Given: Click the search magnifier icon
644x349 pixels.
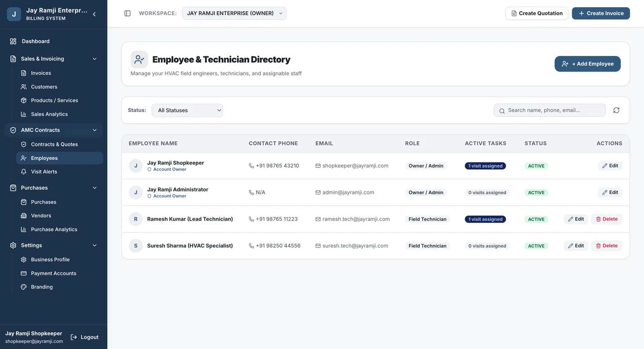Looking at the screenshot, I should point(502,111).
